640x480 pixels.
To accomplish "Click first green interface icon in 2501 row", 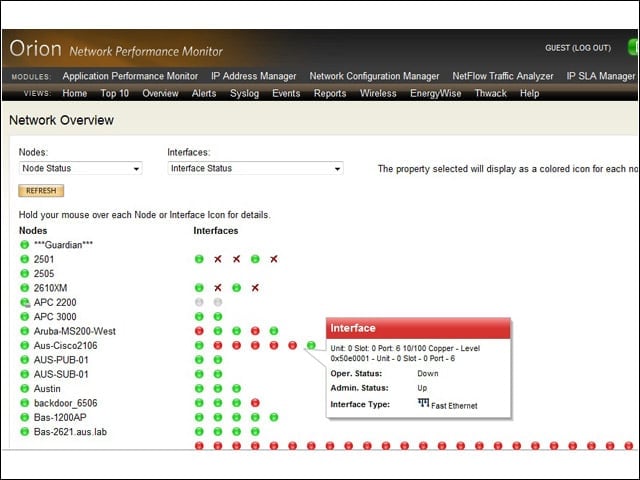I will coord(199,259).
